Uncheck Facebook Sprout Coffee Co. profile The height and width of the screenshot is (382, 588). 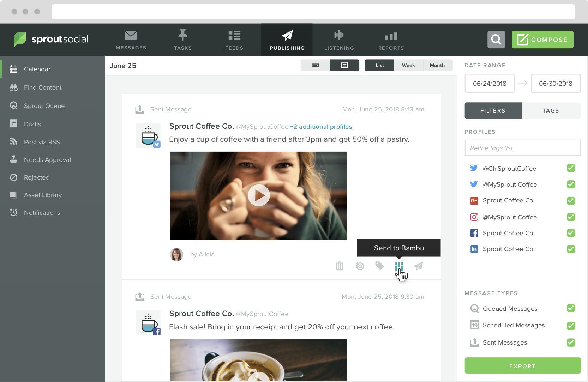coord(571,233)
